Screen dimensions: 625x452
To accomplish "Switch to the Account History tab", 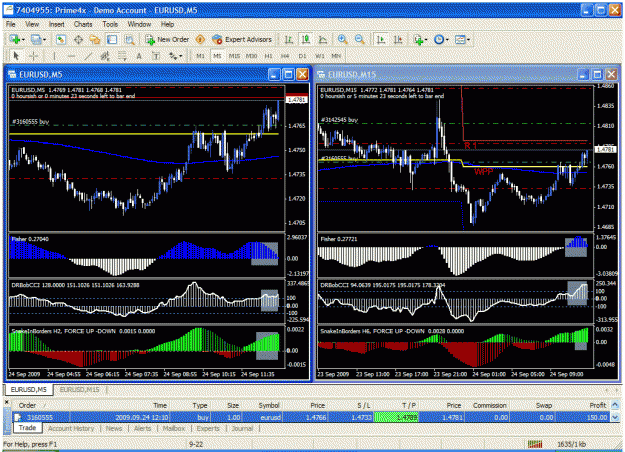I will point(71,428).
